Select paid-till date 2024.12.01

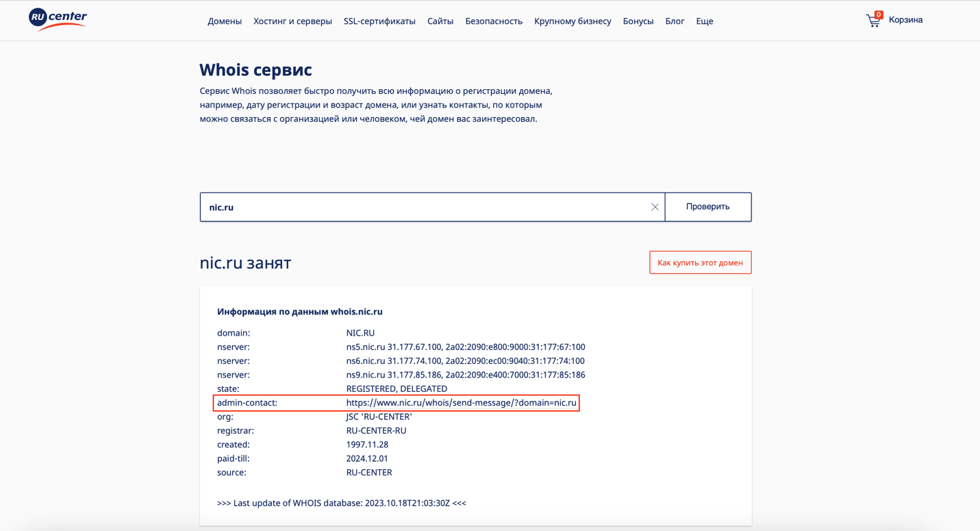pos(367,458)
